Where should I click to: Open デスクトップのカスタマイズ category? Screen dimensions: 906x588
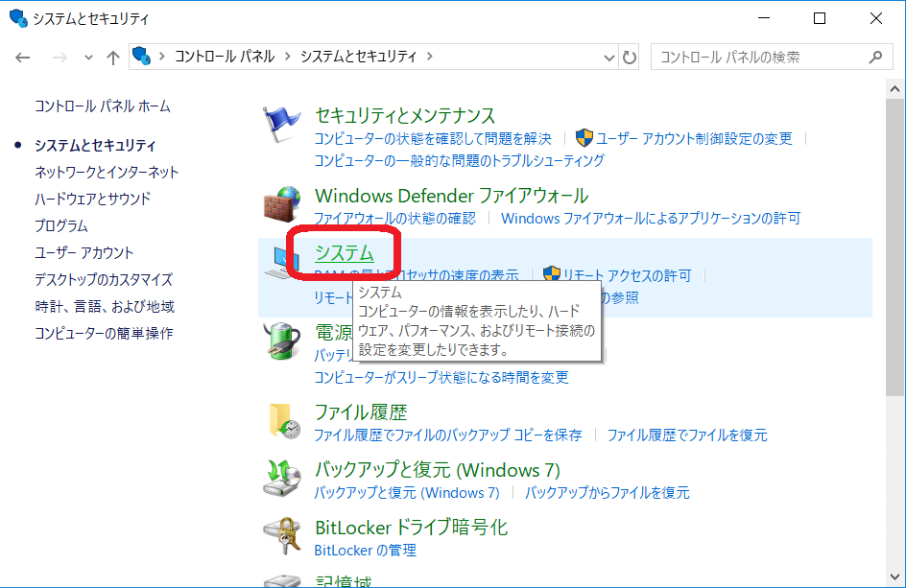point(104,279)
